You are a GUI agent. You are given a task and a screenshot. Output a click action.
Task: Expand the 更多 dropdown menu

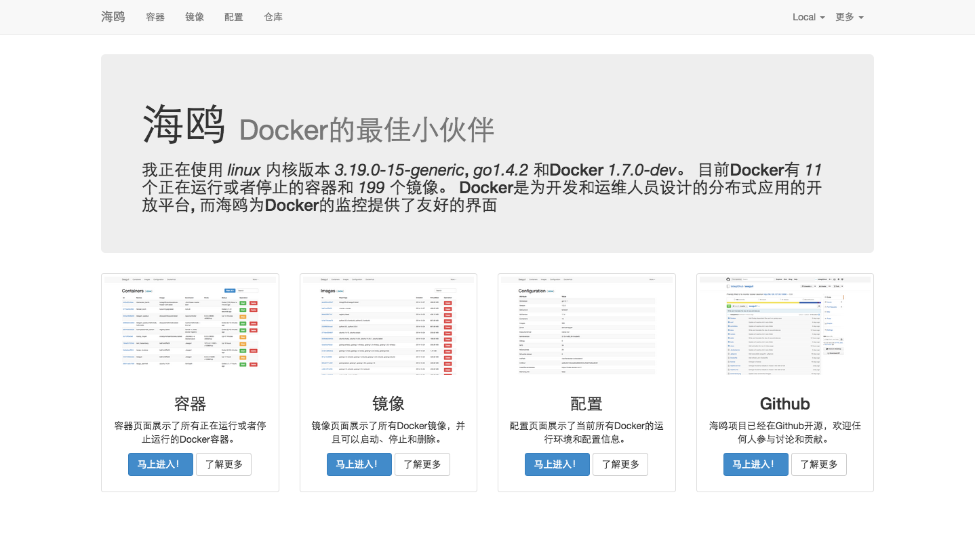click(850, 17)
